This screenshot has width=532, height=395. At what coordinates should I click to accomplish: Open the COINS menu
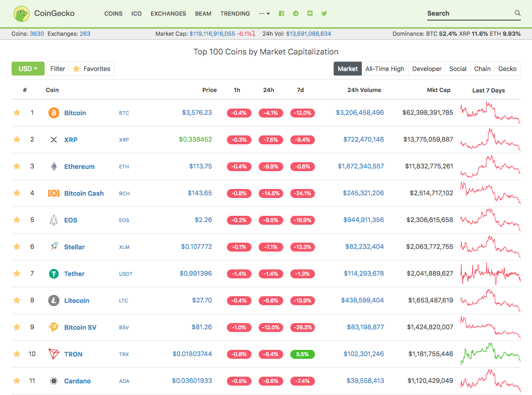coord(113,13)
